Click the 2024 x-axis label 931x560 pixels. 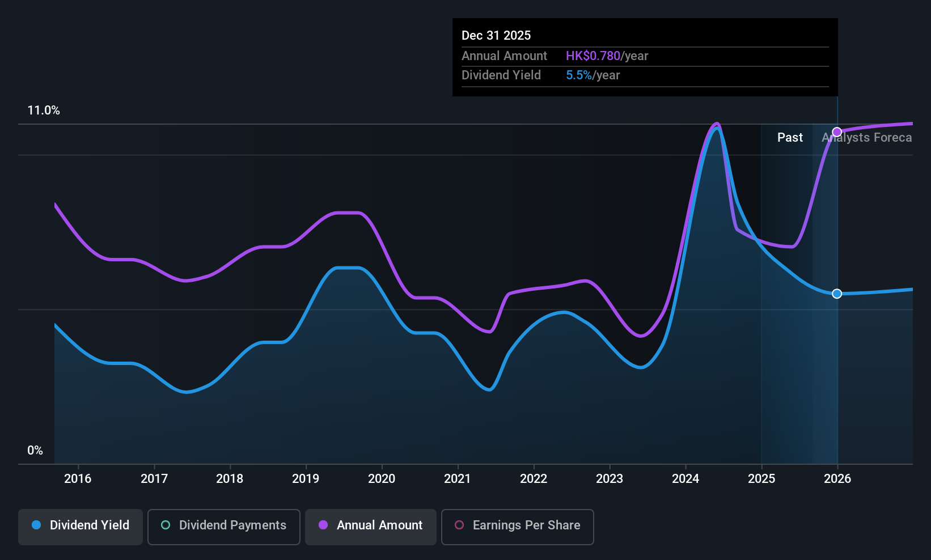[685, 478]
